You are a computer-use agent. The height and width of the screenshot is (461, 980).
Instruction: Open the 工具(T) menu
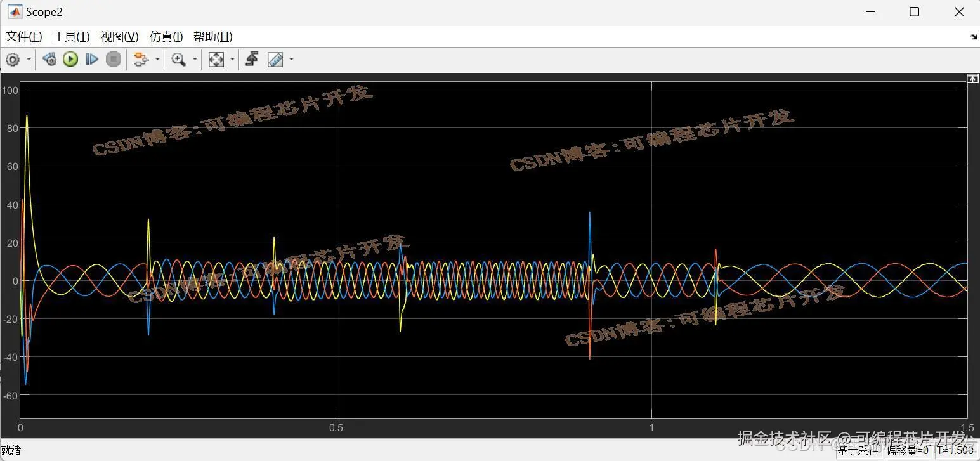[72, 37]
